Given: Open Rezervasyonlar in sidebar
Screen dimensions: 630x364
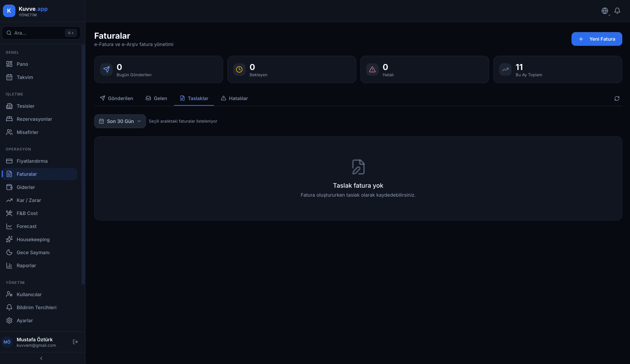Looking at the screenshot, I should tap(39, 119).
